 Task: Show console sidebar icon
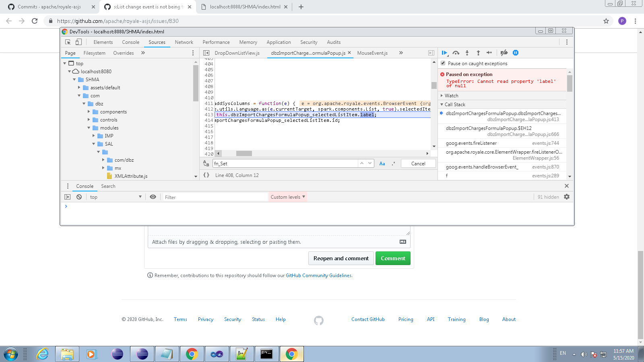pos(67,197)
